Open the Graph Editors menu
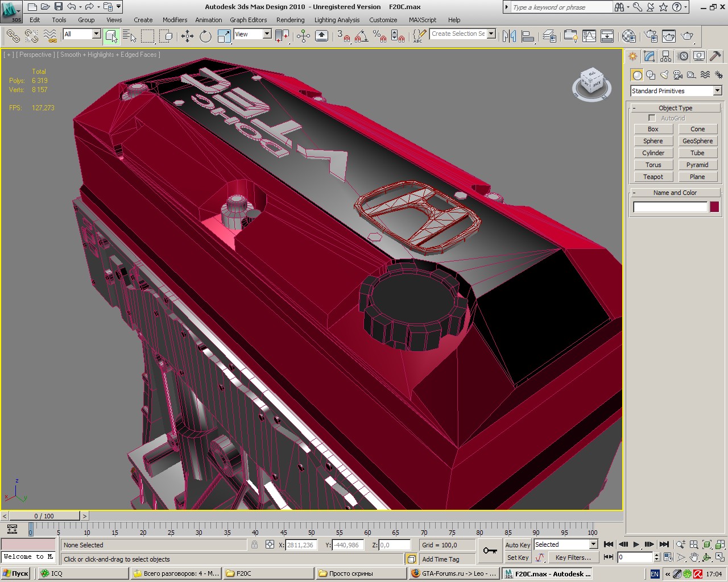Screen dimensions: 728x582 coord(248,20)
